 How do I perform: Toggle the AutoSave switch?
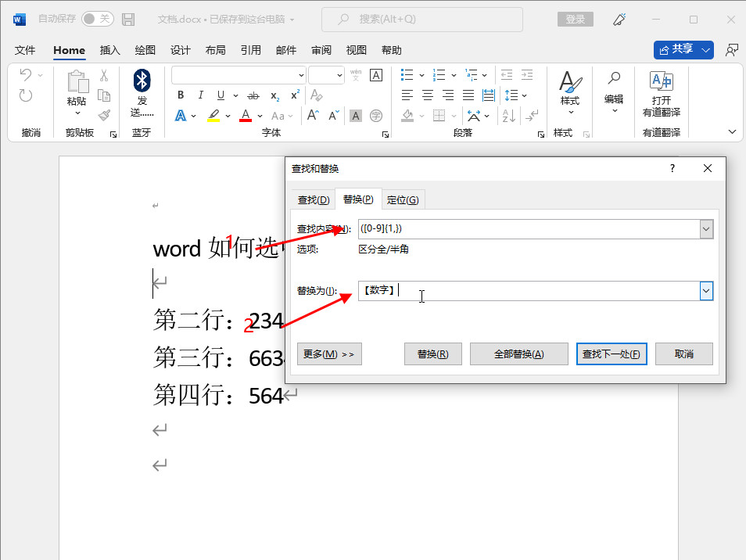tap(98, 19)
